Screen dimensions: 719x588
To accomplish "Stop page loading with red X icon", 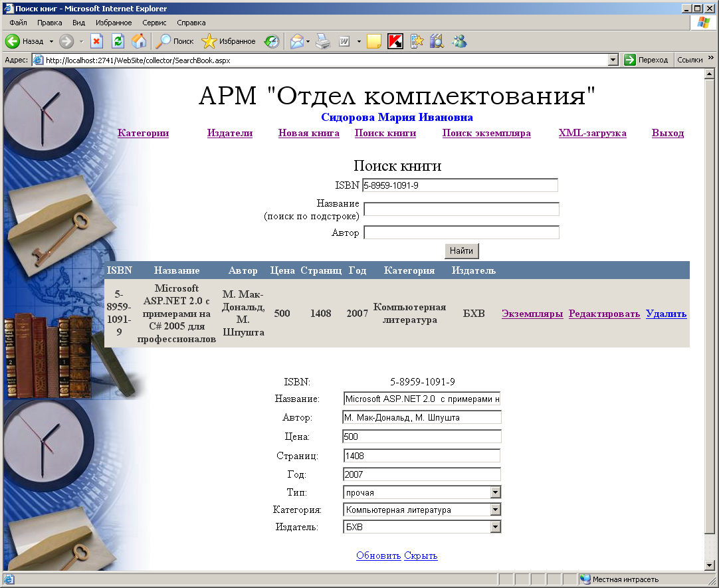I will pos(96,41).
